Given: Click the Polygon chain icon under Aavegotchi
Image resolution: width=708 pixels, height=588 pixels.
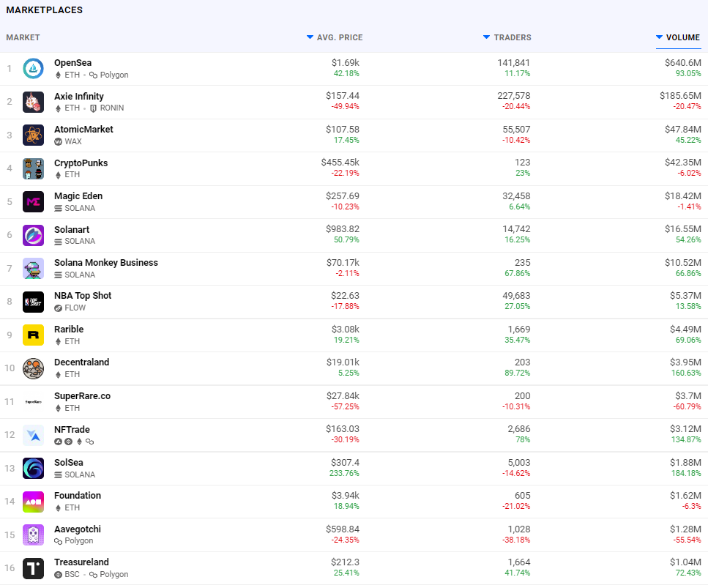Looking at the screenshot, I should 58,541.
